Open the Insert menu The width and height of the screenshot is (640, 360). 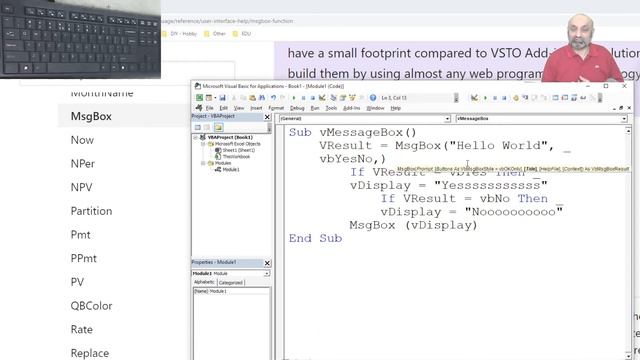point(256,108)
